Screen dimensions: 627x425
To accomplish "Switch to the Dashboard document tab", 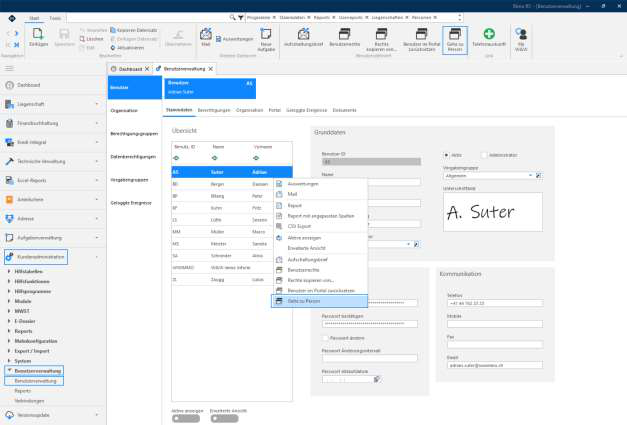I will (130, 69).
